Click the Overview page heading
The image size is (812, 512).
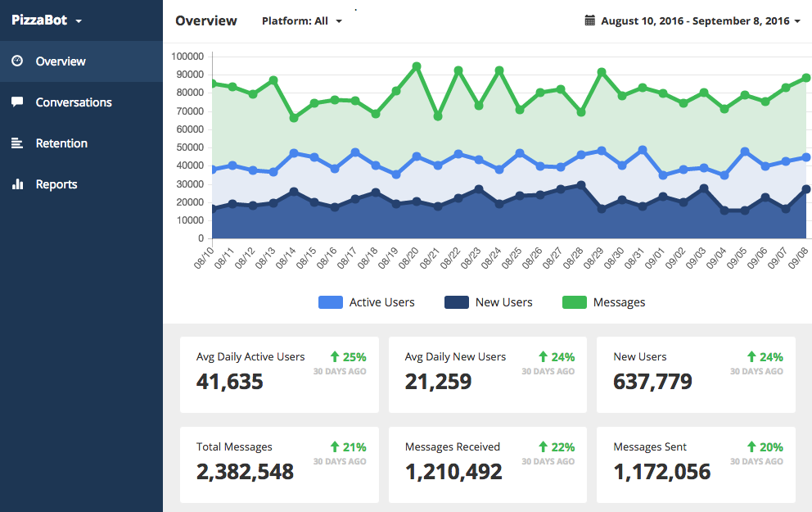coord(206,20)
